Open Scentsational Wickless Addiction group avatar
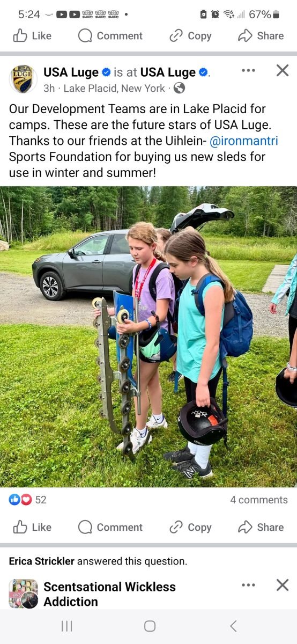297x644 pixels. 23,594
